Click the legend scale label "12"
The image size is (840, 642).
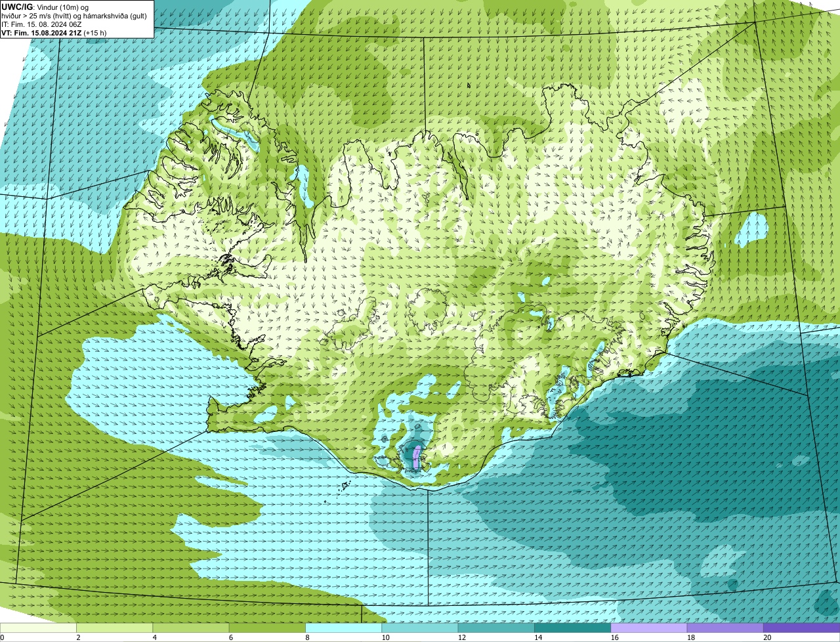pos(462,637)
